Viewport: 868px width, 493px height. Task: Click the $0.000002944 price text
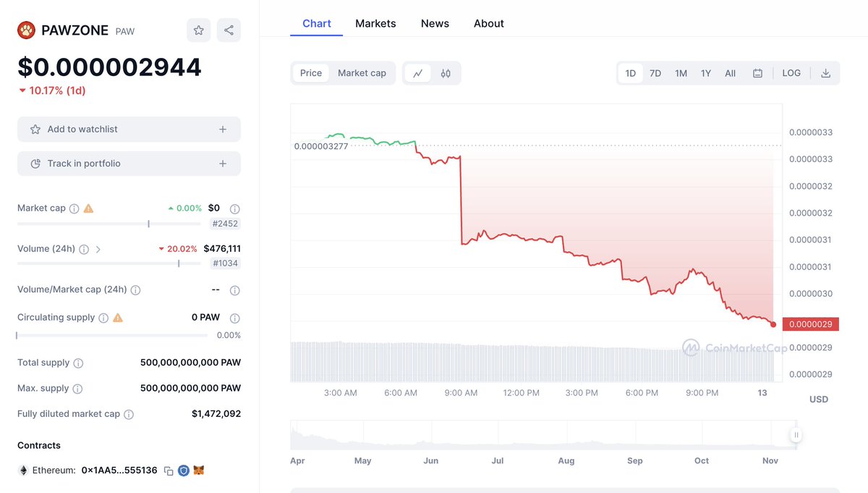(109, 67)
